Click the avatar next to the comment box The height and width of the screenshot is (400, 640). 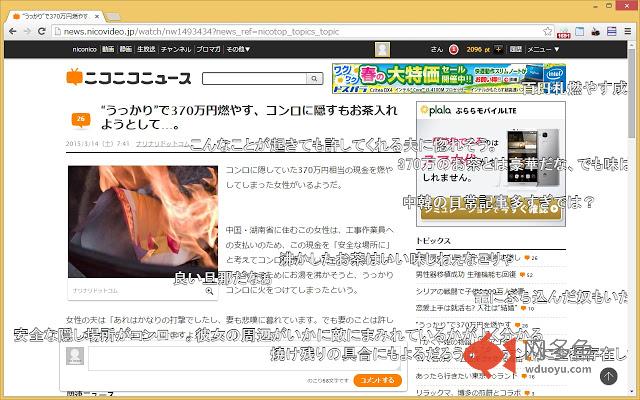pyautogui.click(x=75, y=356)
